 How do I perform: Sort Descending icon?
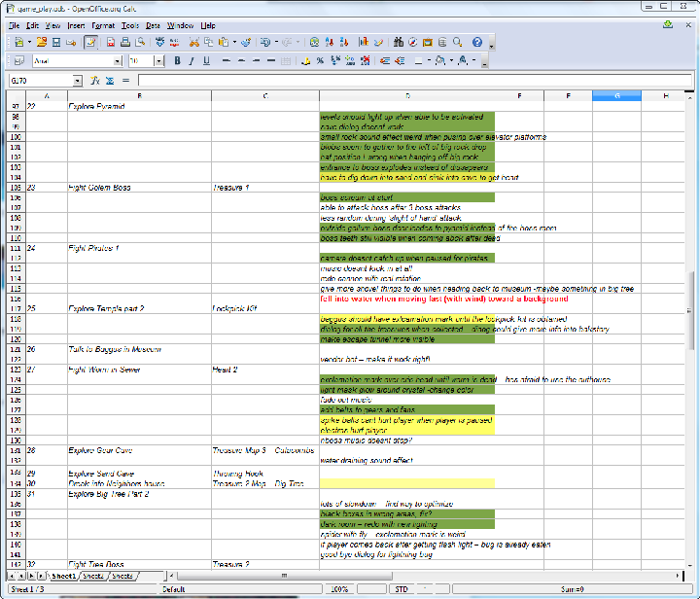pyautogui.click(x=344, y=42)
